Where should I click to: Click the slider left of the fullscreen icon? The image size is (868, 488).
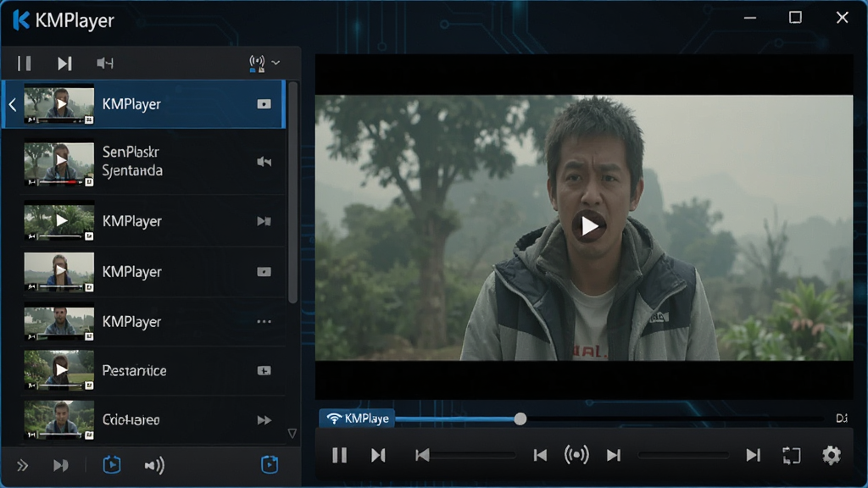684,455
